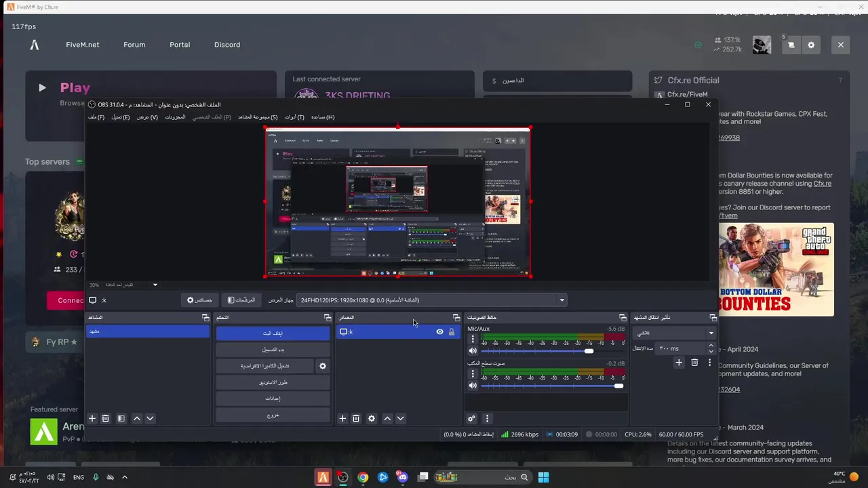Add a scene transition with the plus icon
Image resolution: width=868 pixels, height=488 pixels.
click(x=679, y=363)
